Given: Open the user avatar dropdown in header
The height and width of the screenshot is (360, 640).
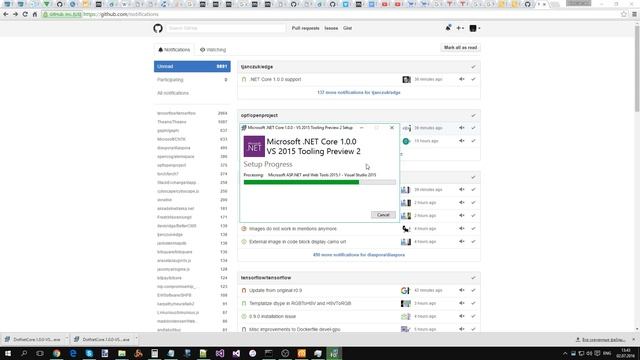Looking at the screenshot, I should pyautogui.click(x=475, y=28).
